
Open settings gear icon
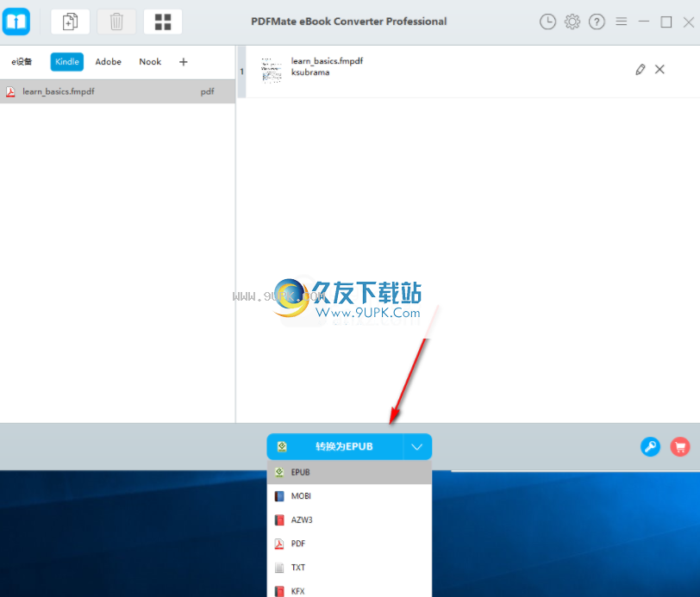[572, 22]
